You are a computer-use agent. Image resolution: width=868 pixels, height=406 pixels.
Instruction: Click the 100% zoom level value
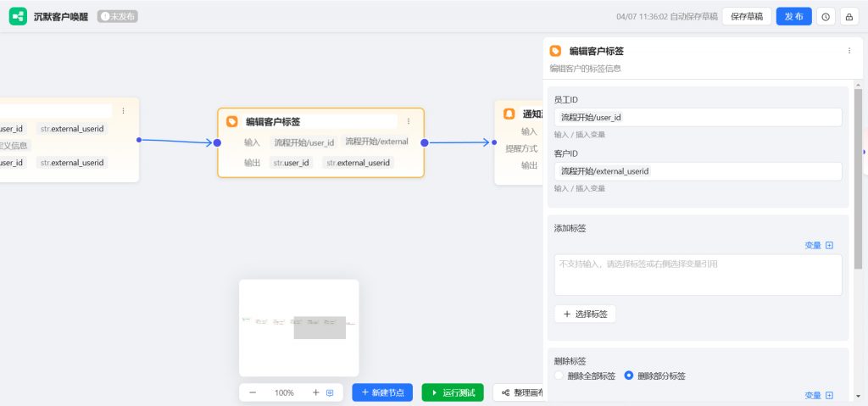click(x=284, y=392)
